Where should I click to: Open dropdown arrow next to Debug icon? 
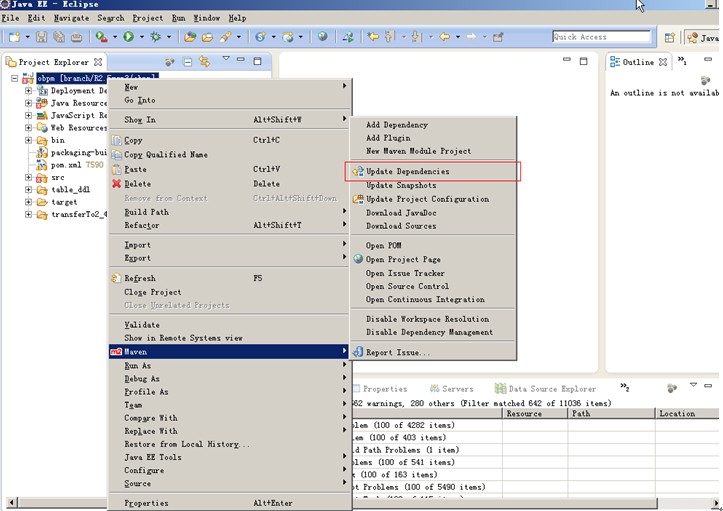[x=169, y=37]
